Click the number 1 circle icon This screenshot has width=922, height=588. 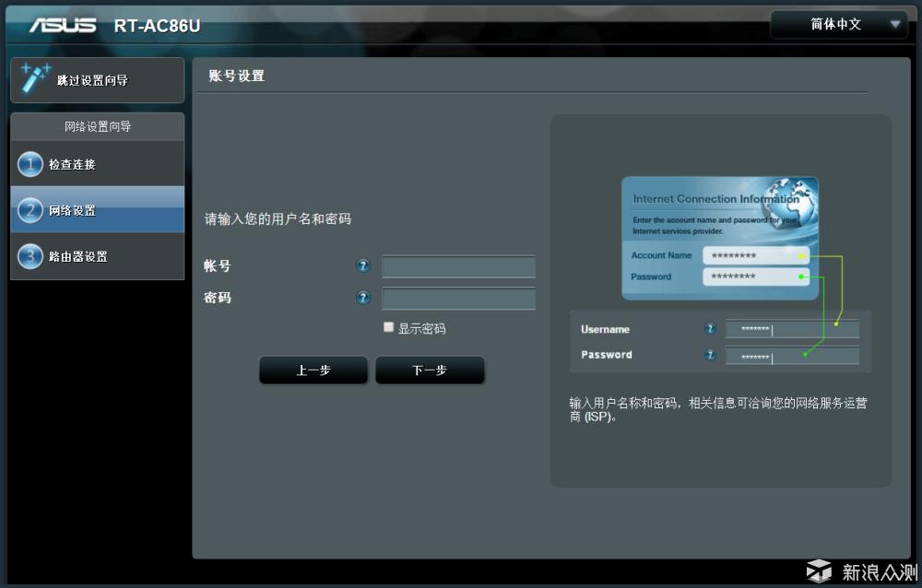tap(30, 164)
